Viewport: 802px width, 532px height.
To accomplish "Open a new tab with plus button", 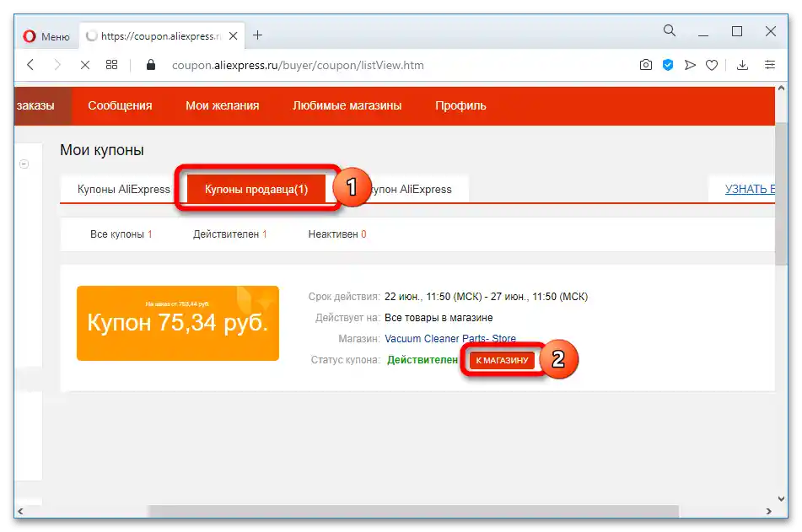I will (x=258, y=35).
